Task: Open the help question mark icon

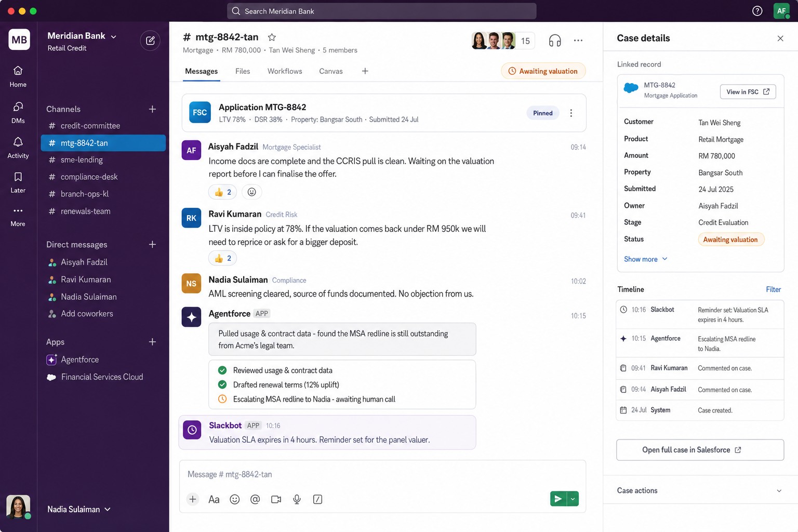Action: point(757,11)
